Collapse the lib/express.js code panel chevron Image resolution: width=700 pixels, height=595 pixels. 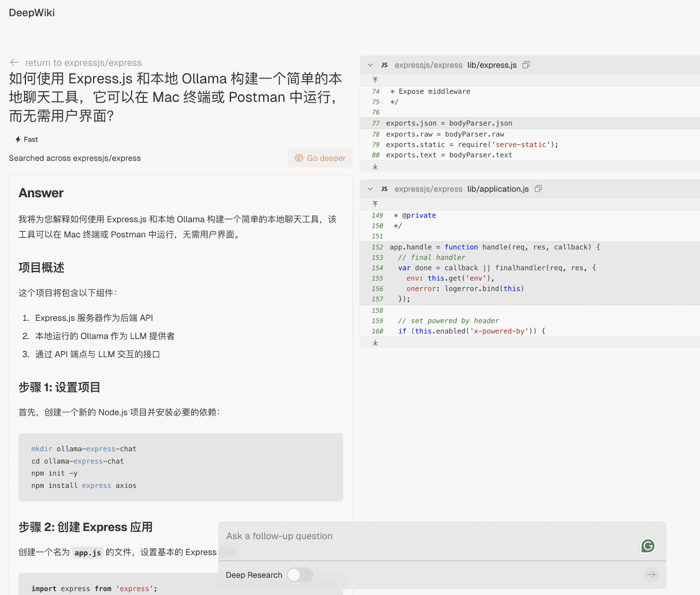[370, 65]
